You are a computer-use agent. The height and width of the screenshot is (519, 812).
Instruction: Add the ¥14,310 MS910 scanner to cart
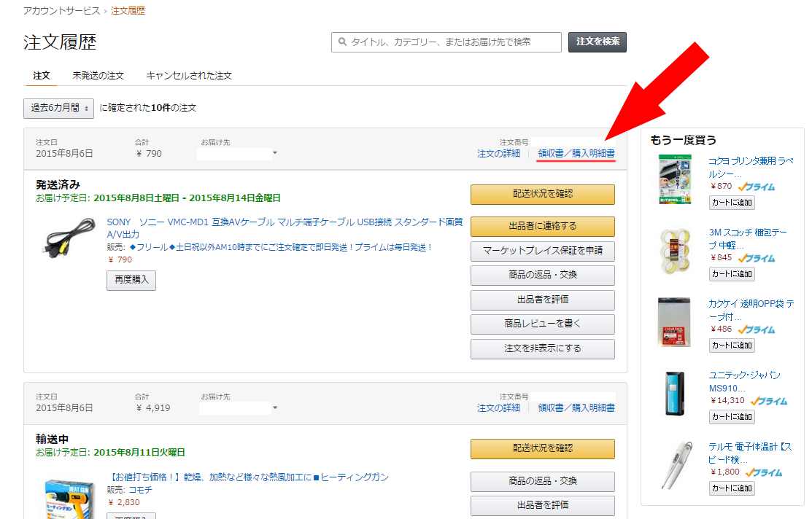pos(732,416)
